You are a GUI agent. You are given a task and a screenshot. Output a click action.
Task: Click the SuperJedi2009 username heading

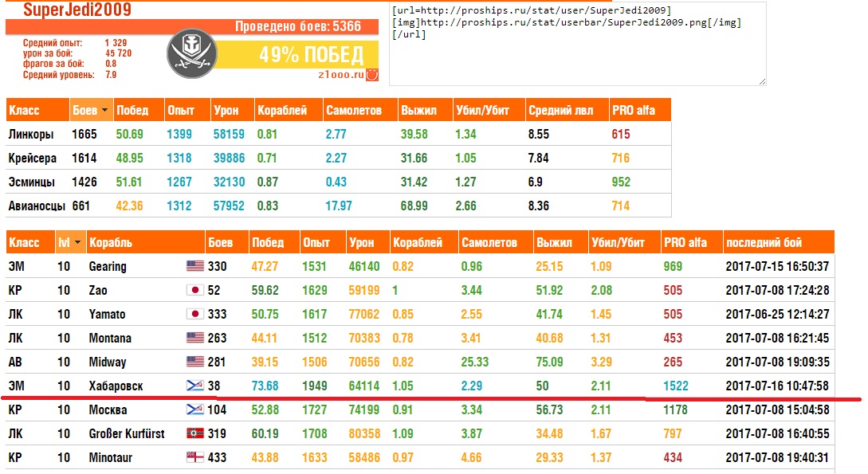tap(77, 10)
